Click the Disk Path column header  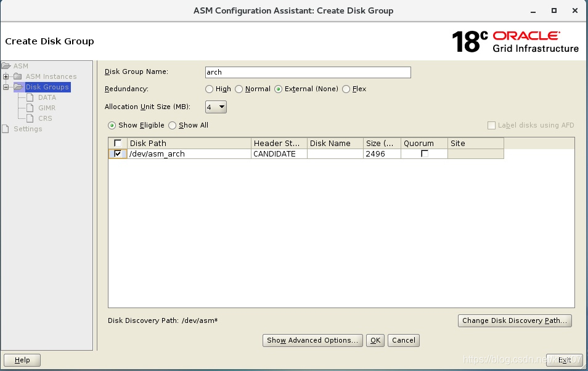pos(189,144)
